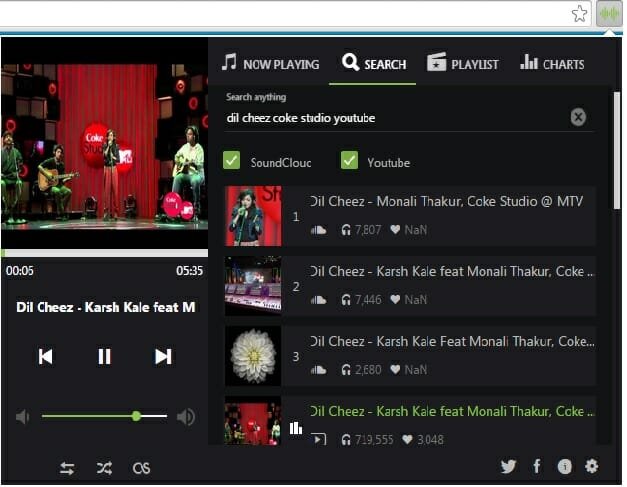Open the settings gear
Screen dimensions: 627x487
[591, 466]
